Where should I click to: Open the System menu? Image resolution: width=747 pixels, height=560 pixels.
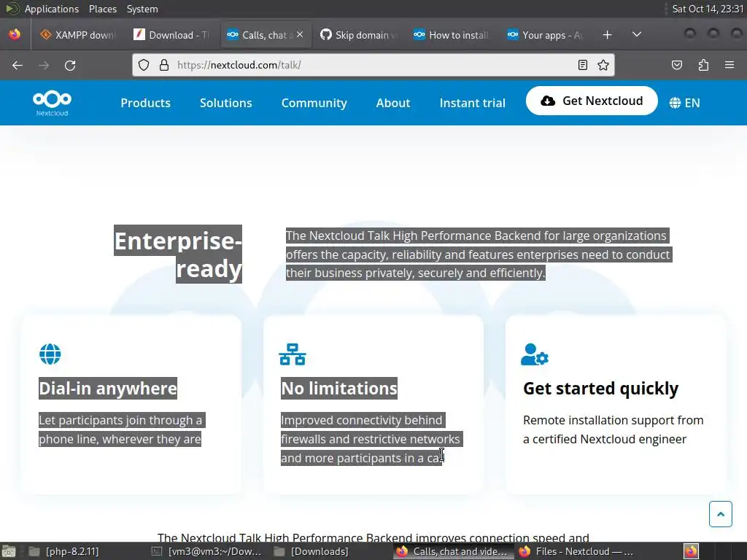142,9
